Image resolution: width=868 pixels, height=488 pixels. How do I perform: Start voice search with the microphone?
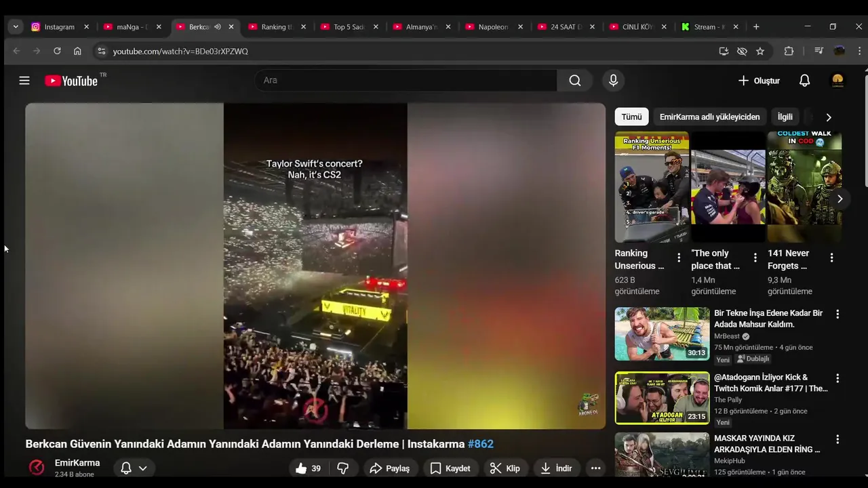[x=613, y=81]
